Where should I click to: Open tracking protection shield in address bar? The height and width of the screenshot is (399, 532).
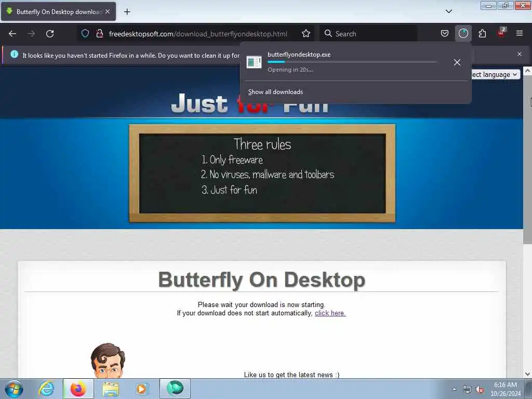(x=85, y=33)
